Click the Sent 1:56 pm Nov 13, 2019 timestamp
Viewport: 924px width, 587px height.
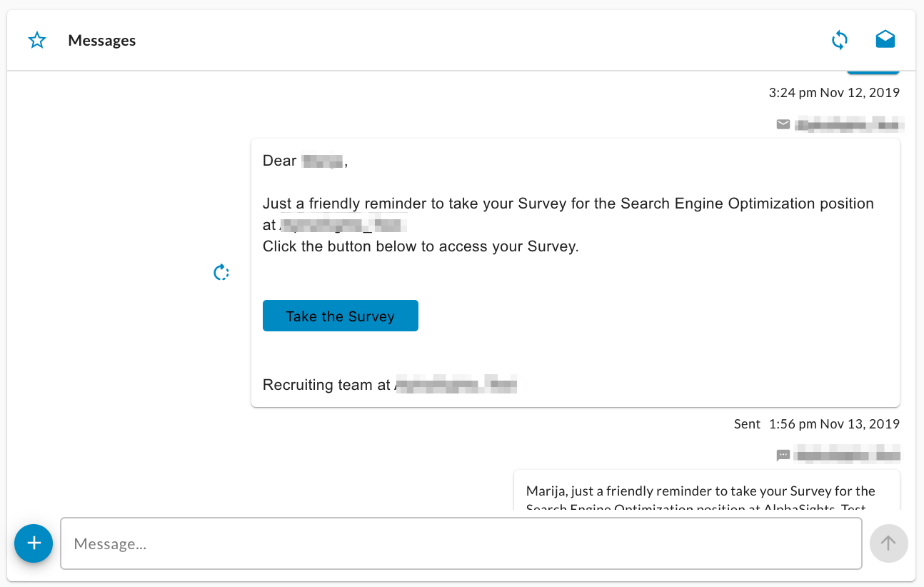[817, 423]
